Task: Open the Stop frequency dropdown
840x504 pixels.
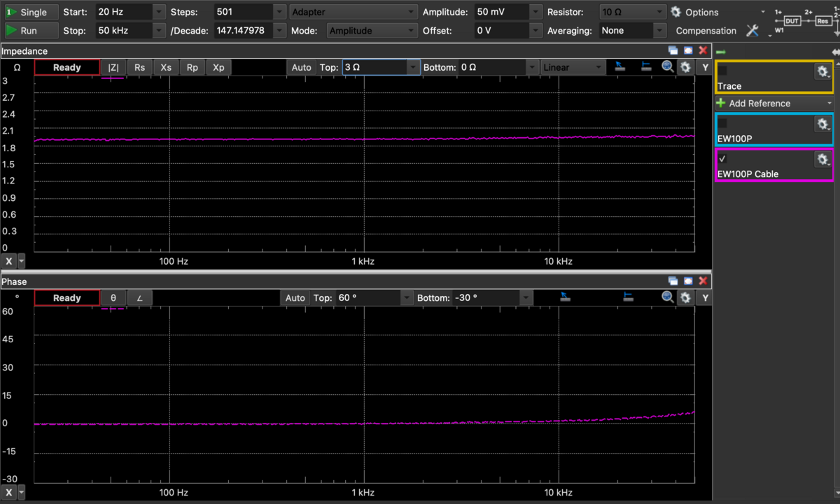Action: (x=160, y=31)
